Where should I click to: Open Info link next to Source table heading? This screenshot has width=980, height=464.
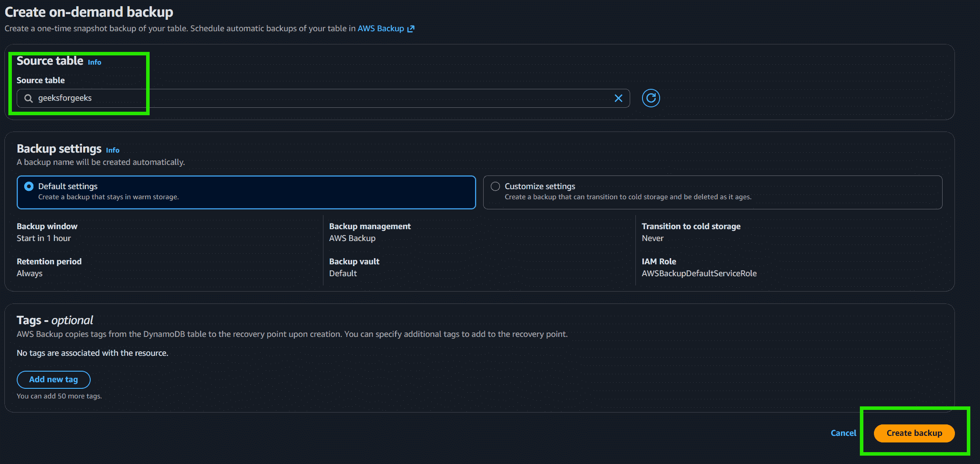[x=95, y=62]
